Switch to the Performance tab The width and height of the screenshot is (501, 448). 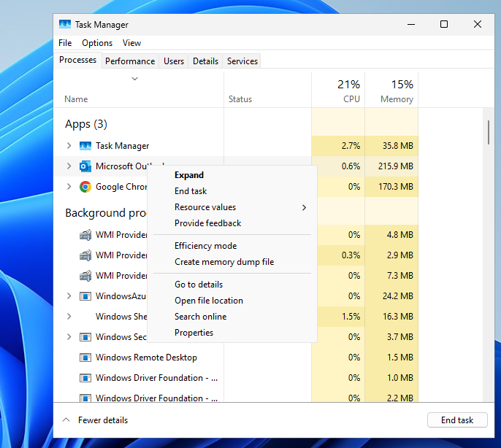(130, 61)
